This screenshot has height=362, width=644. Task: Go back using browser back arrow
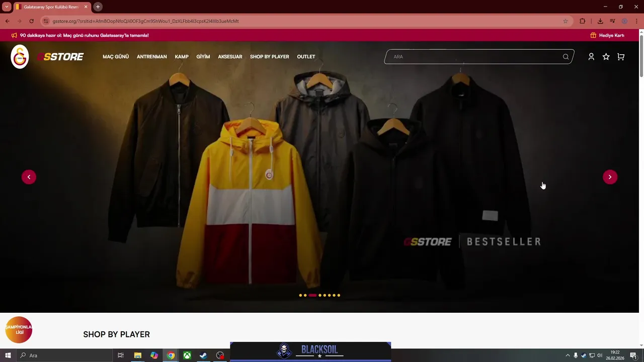tap(7, 21)
